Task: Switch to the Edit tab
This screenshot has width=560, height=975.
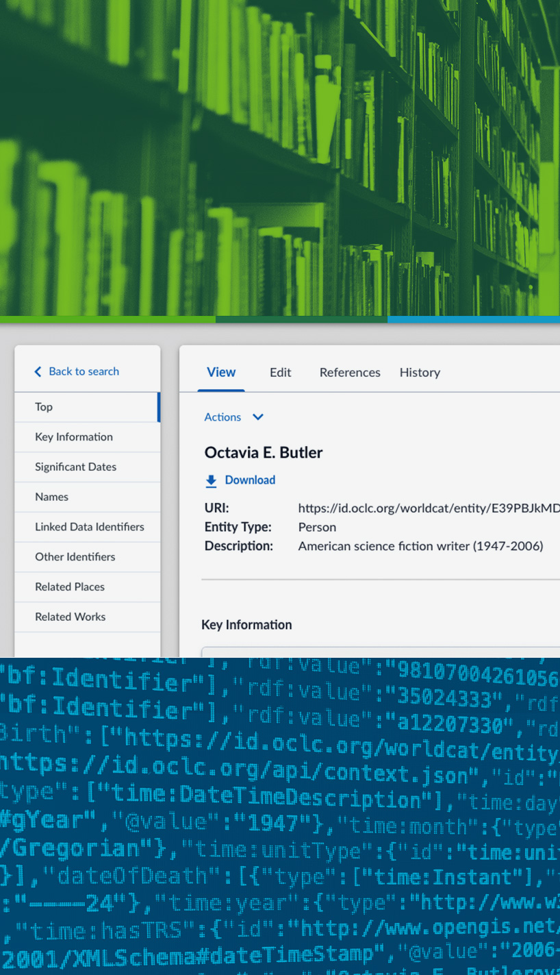Action: point(280,372)
